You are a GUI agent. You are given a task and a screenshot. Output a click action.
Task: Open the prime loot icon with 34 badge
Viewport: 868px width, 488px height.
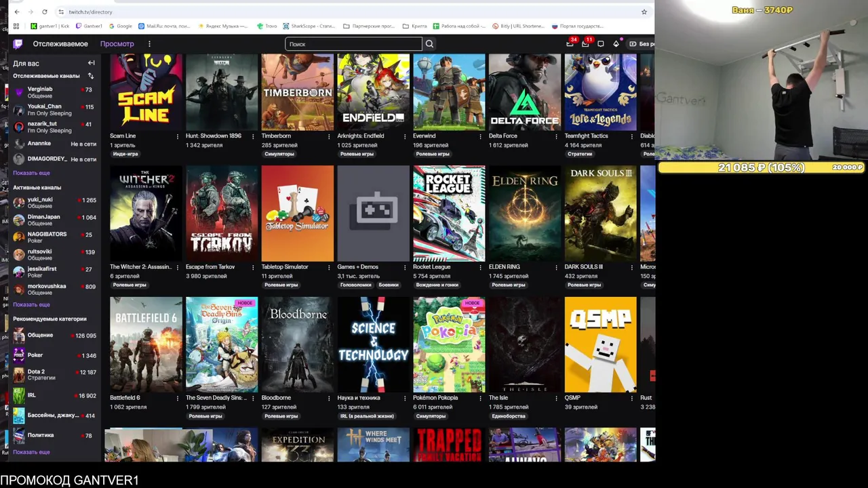point(570,43)
